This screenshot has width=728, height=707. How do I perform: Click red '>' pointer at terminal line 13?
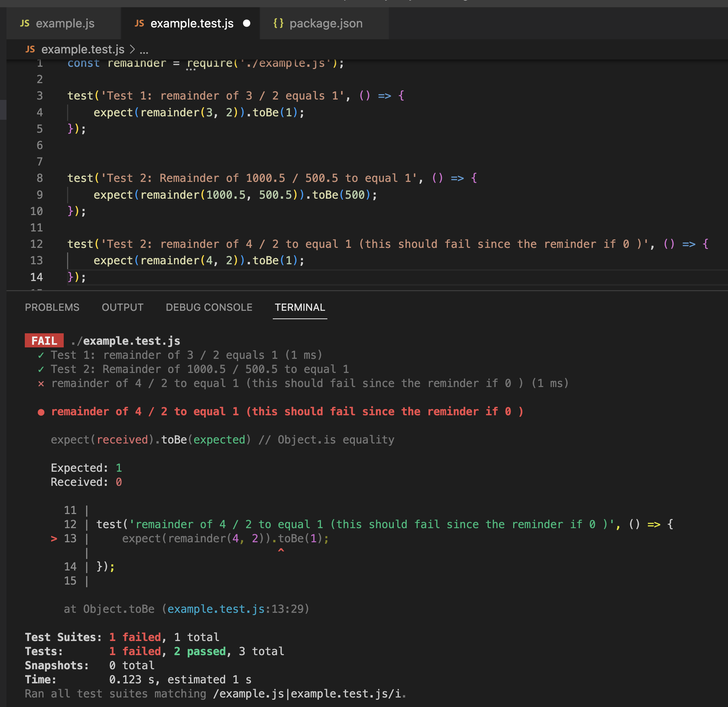[54, 538]
